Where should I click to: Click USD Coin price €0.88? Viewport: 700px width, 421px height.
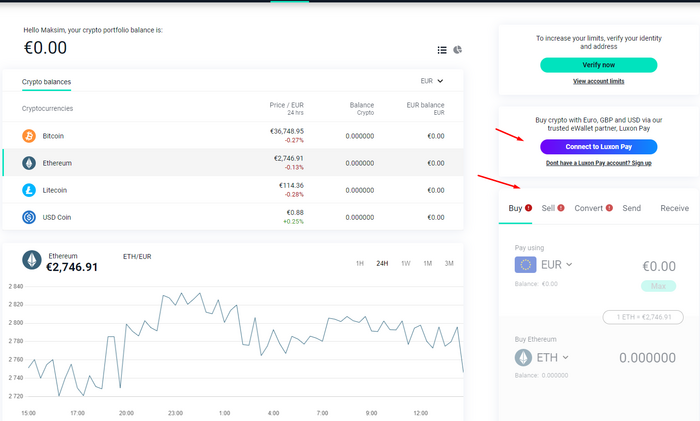pos(295,213)
